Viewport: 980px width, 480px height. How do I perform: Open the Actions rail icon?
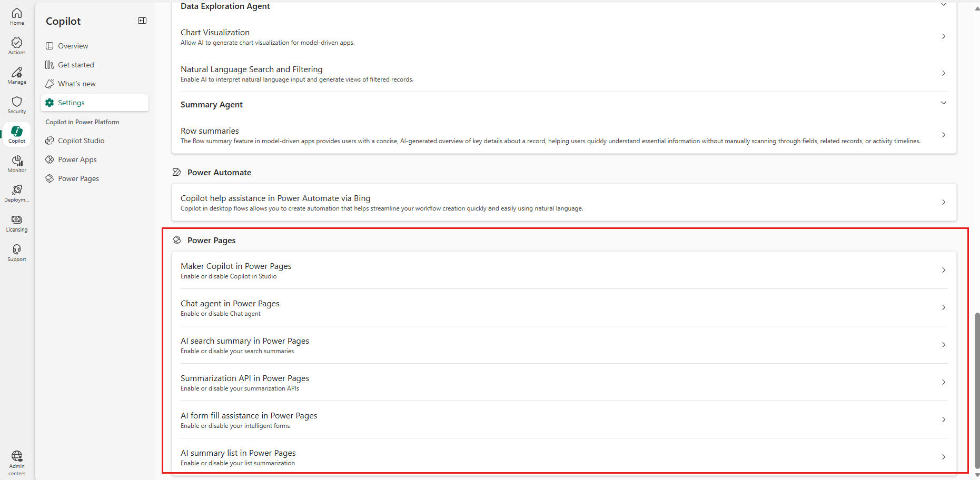tap(17, 46)
